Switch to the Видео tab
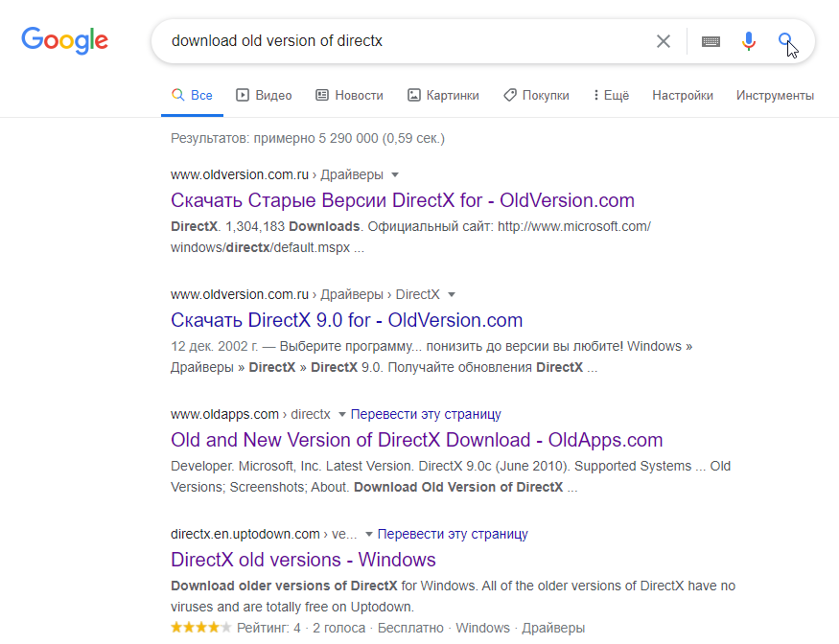This screenshot has height=644, width=839. 265,95
